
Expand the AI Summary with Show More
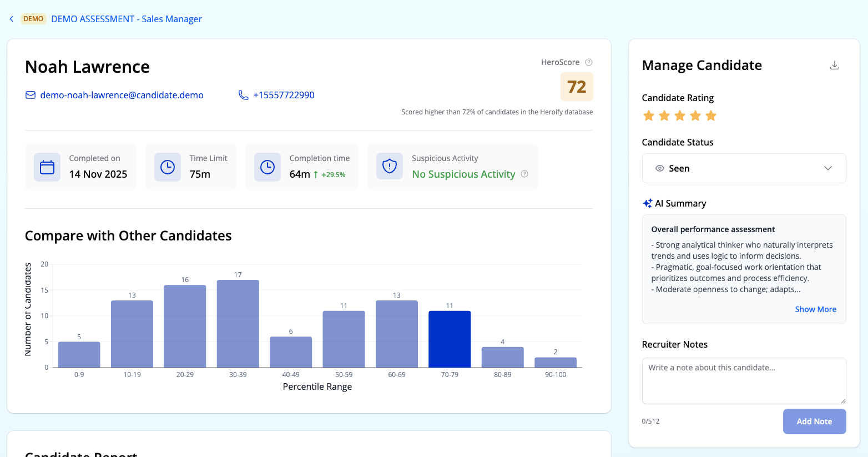click(816, 309)
